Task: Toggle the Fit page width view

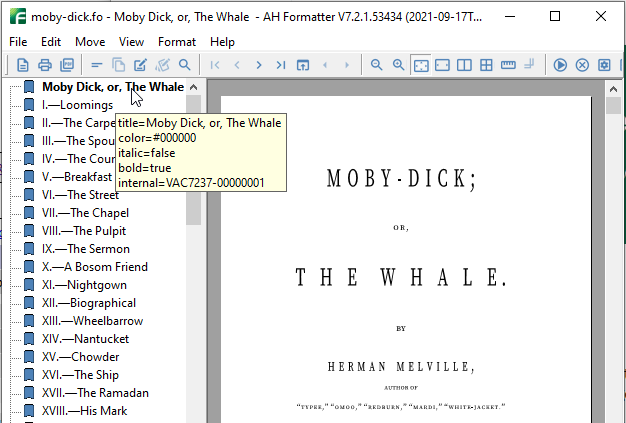Action: point(442,65)
